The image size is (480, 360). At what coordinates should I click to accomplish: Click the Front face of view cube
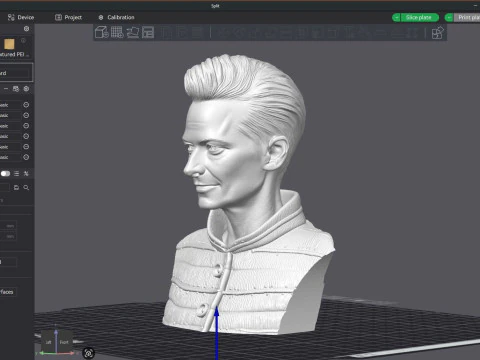pos(64,342)
